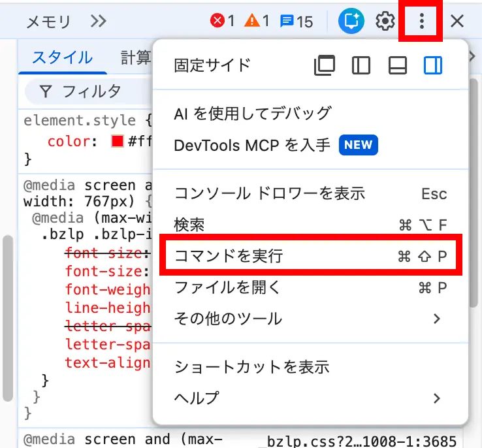Click the styles pane right scrollbar

coord(474,192)
